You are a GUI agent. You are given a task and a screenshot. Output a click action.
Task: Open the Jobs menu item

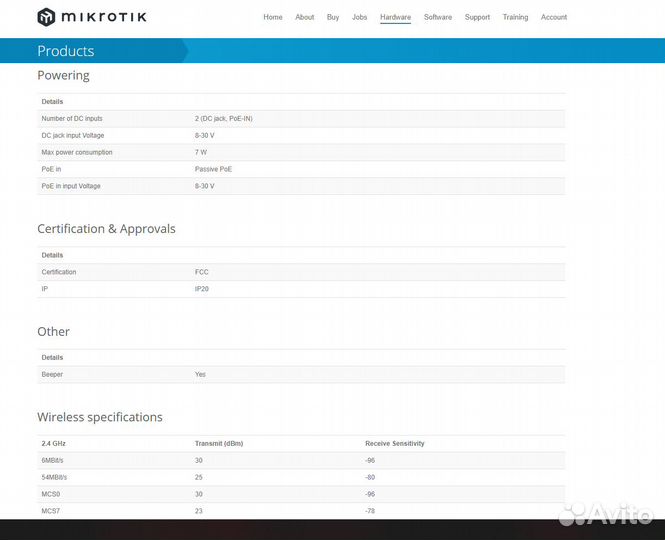coord(359,17)
